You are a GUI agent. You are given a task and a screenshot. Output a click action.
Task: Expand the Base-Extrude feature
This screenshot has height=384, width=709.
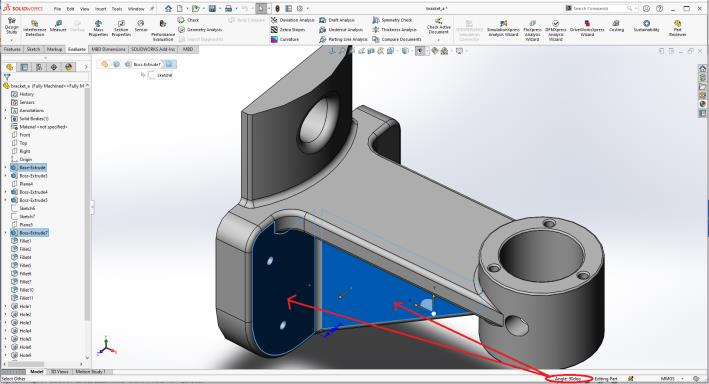(x=5, y=167)
